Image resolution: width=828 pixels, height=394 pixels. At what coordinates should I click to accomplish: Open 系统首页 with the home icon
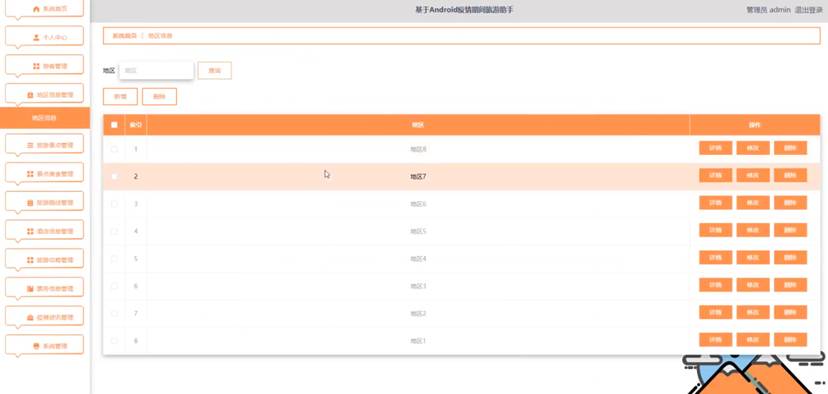click(x=44, y=9)
